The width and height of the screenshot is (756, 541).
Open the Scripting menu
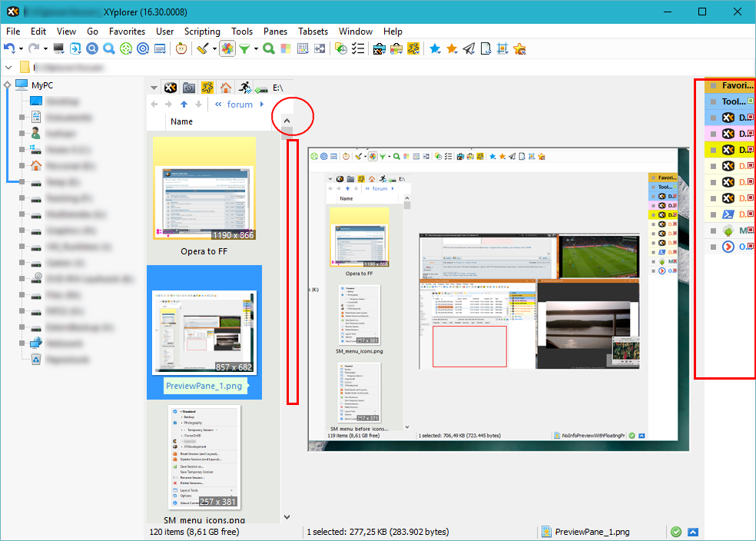pyautogui.click(x=202, y=32)
